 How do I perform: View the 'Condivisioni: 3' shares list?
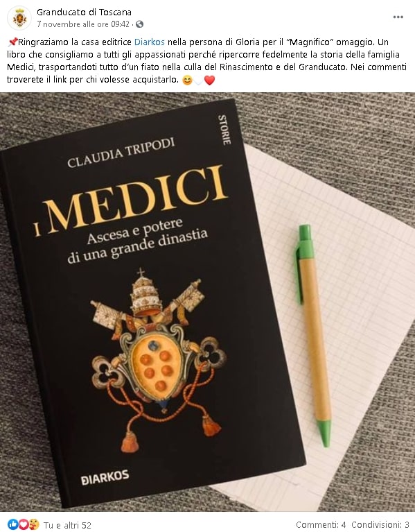tap(380, 525)
